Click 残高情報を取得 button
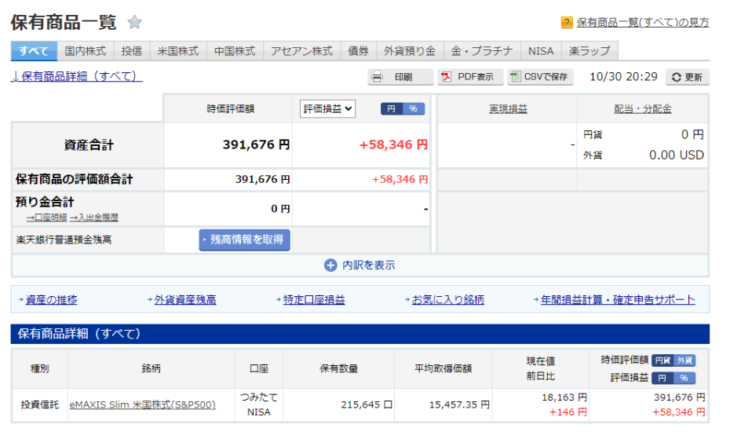Image resolution: width=730 pixels, height=432 pixels. pos(244,240)
